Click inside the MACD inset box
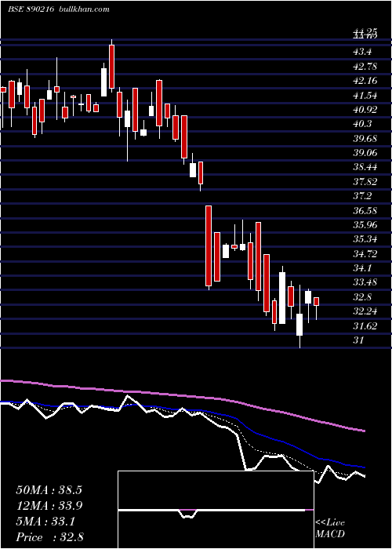The height and width of the screenshot is (549, 392). coord(216,510)
